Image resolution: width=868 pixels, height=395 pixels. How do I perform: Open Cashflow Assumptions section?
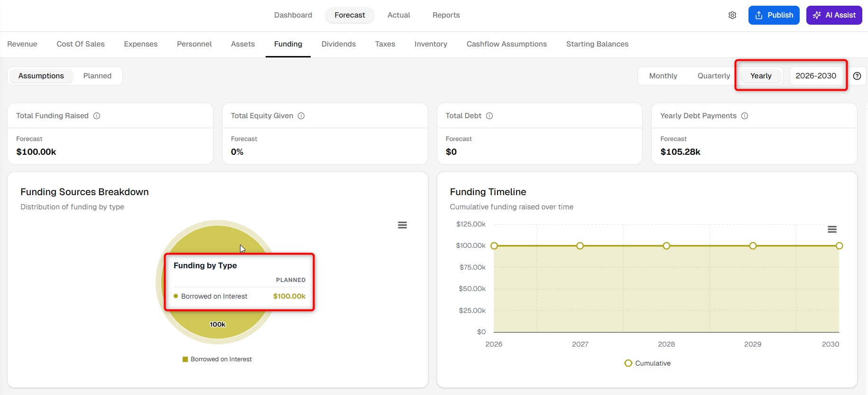(507, 44)
